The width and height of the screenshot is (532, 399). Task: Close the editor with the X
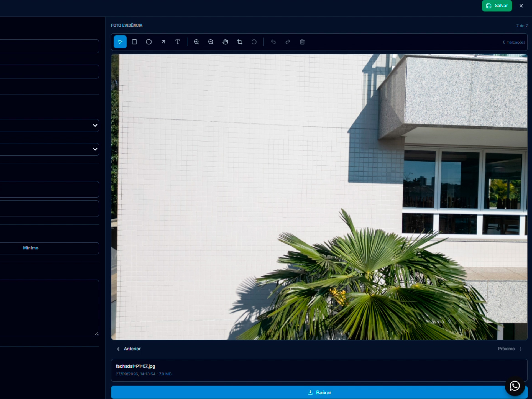[x=521, y=6]
